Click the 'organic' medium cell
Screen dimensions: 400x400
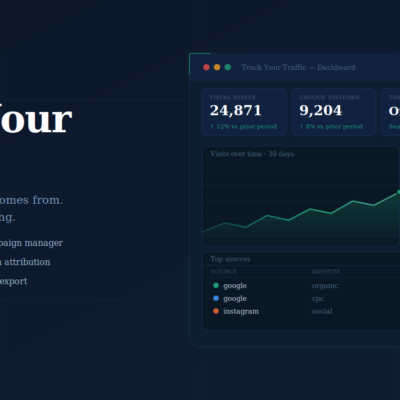(x=325, y=286)
